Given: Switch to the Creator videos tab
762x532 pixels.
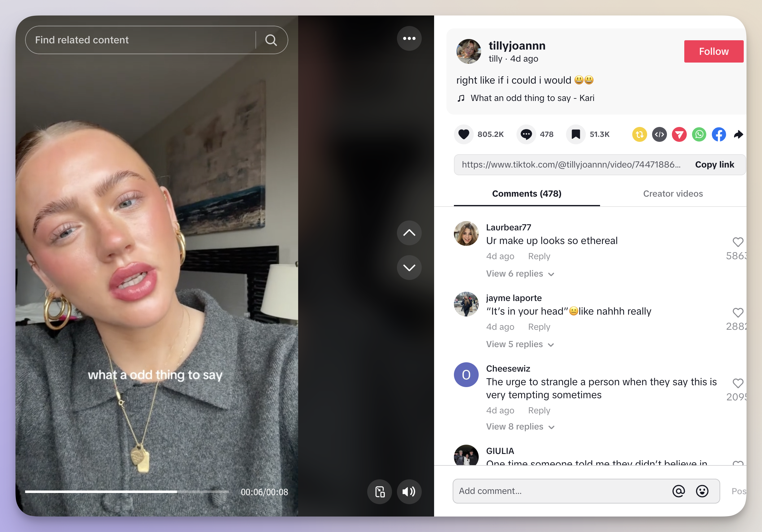Looking at the screenshot, I should [673, 193].
